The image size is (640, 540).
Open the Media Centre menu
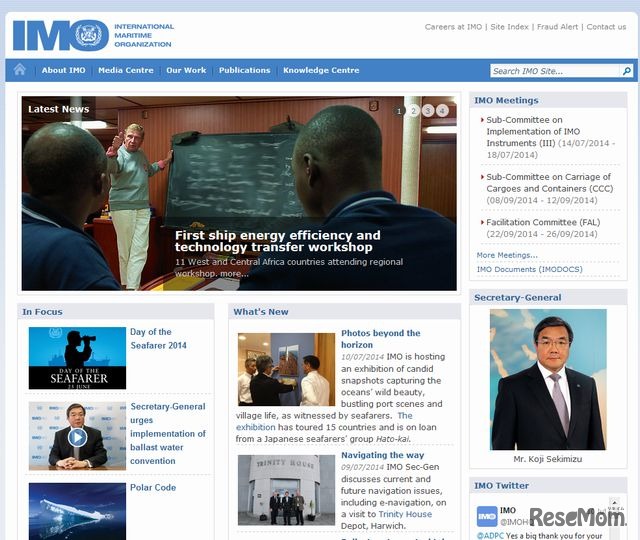(126, 71)
